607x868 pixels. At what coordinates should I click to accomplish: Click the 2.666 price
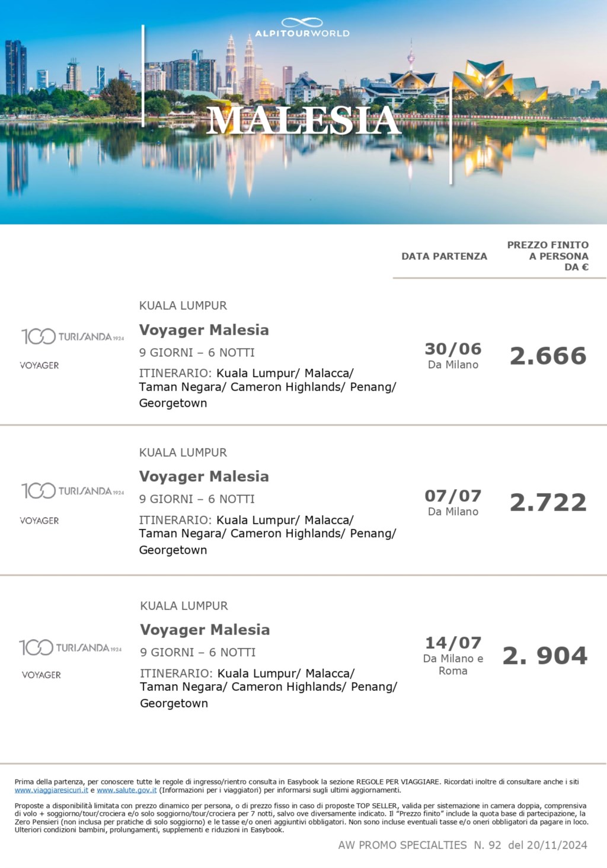coord(548,356)
